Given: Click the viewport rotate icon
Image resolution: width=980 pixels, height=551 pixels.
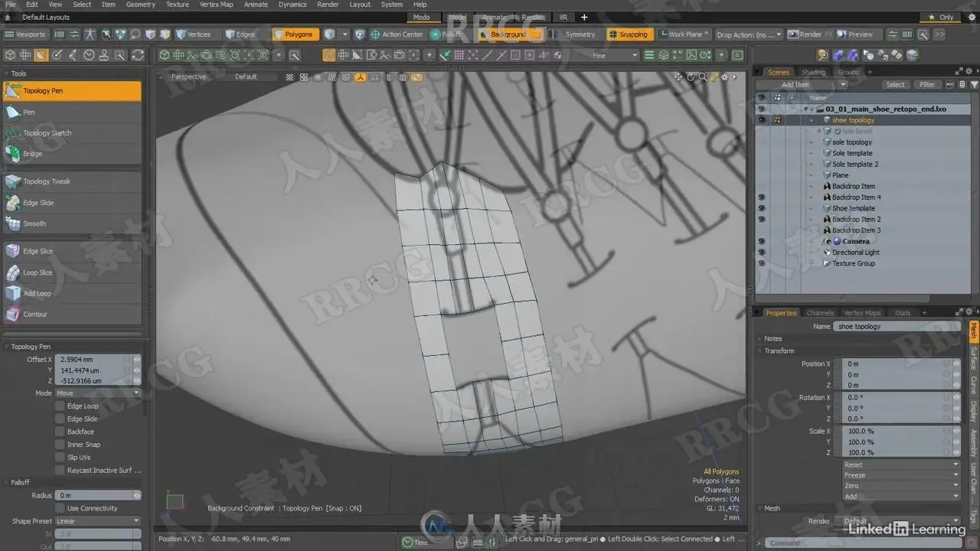Looking at the screenshot, I should pyautogui.click(x=691, y=77).
